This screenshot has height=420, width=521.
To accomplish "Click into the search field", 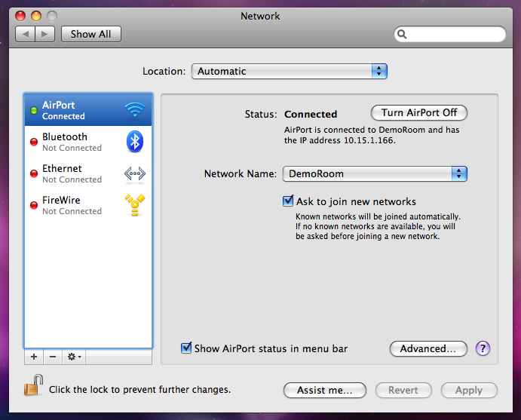I will coord(450,34).
